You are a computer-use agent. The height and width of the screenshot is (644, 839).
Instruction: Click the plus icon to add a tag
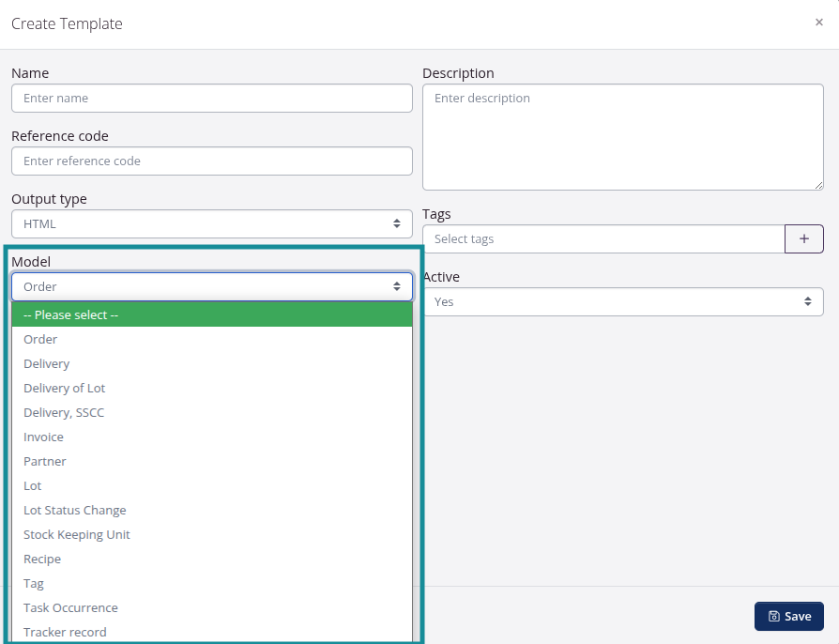pos(803,238)
